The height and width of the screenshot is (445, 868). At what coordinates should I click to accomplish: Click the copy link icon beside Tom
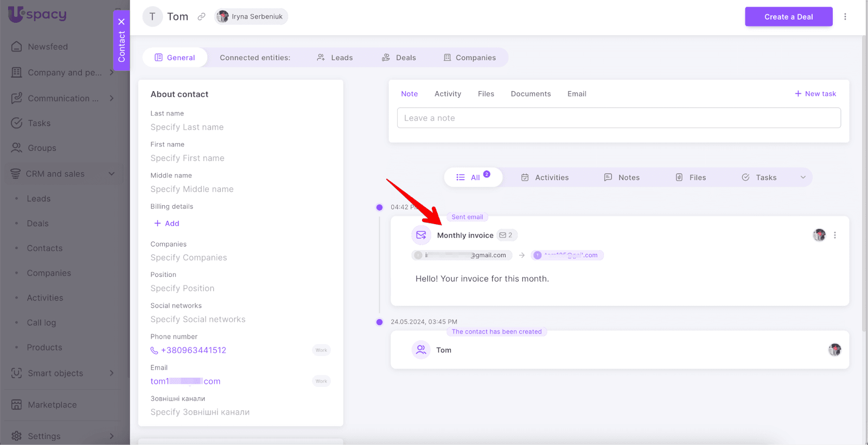coord(201,17)
